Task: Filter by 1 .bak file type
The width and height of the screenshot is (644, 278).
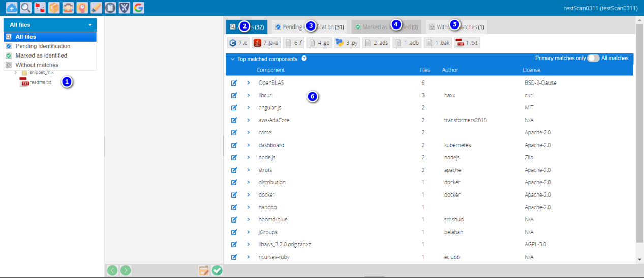Action: [438, 43]
